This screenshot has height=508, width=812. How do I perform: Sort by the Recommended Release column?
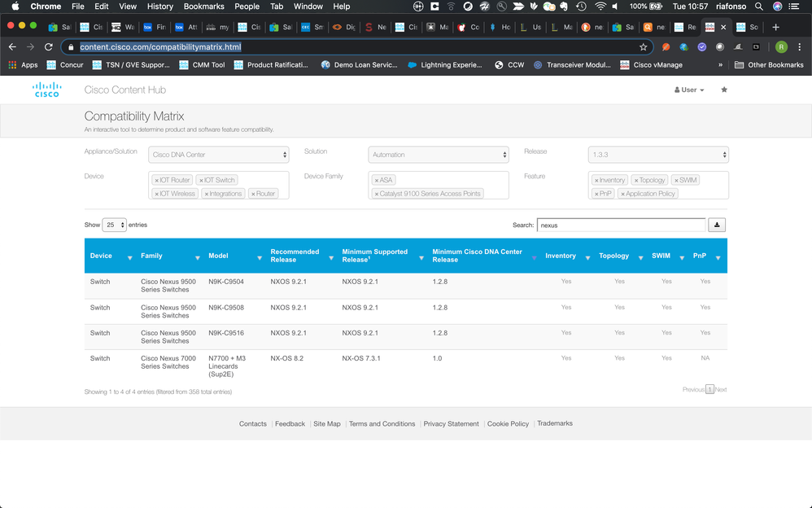[x=301, y=256]
